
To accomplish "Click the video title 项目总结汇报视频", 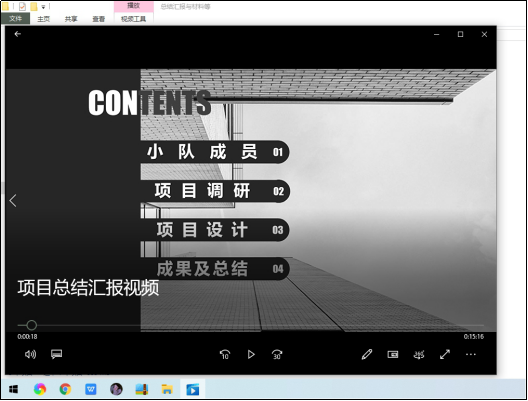I will 88,288.
